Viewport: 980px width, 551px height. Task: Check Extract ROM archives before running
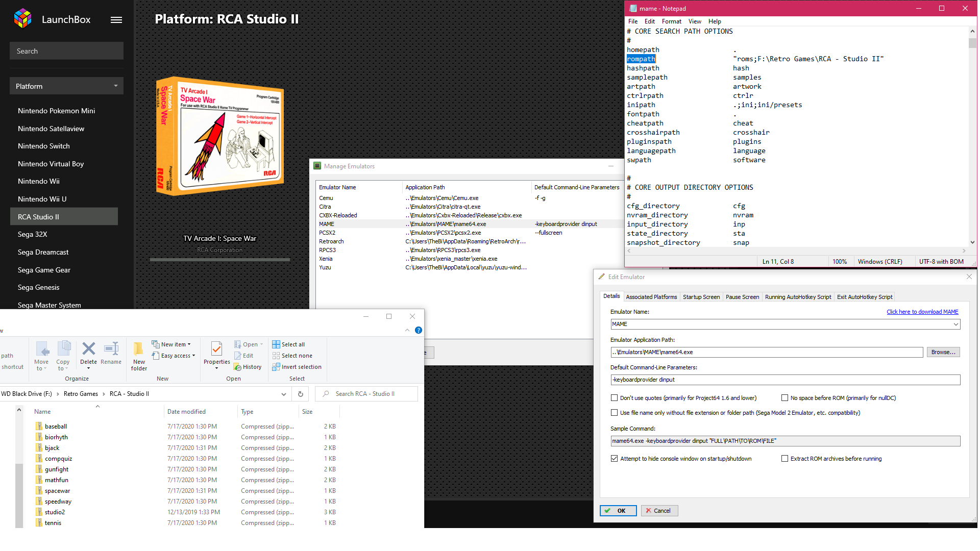click(x=785, y=459)
